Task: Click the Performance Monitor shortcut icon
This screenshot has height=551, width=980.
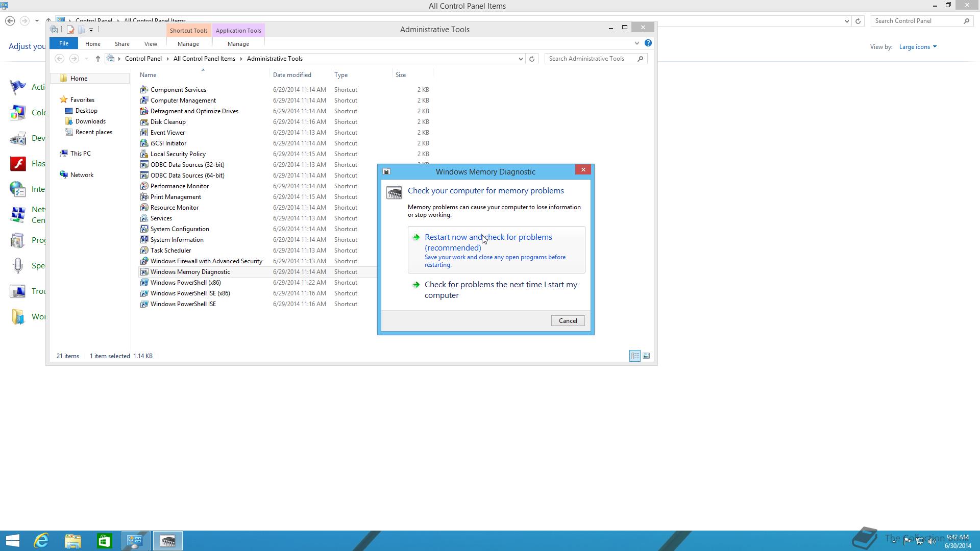Action: [144, 186]
